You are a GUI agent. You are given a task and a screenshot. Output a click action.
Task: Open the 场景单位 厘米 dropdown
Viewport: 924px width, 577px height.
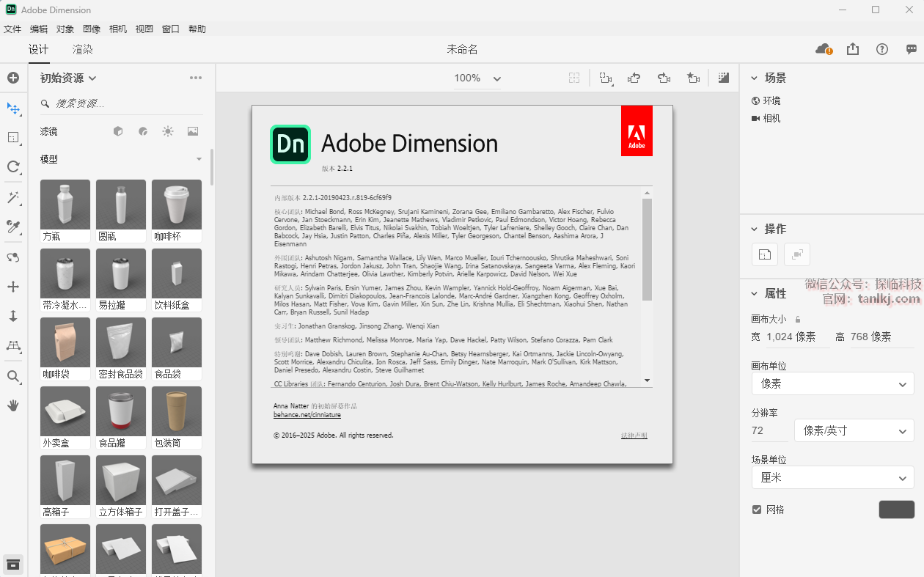click(832, 477)
